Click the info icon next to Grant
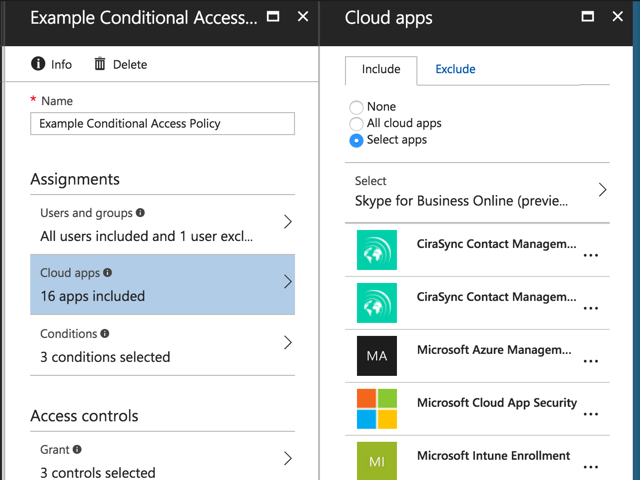 pos(77,449)
